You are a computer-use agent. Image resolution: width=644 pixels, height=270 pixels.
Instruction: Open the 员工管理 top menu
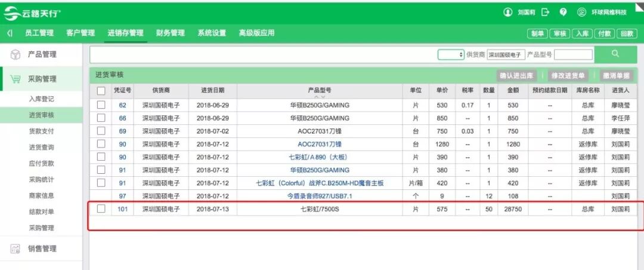39,33
